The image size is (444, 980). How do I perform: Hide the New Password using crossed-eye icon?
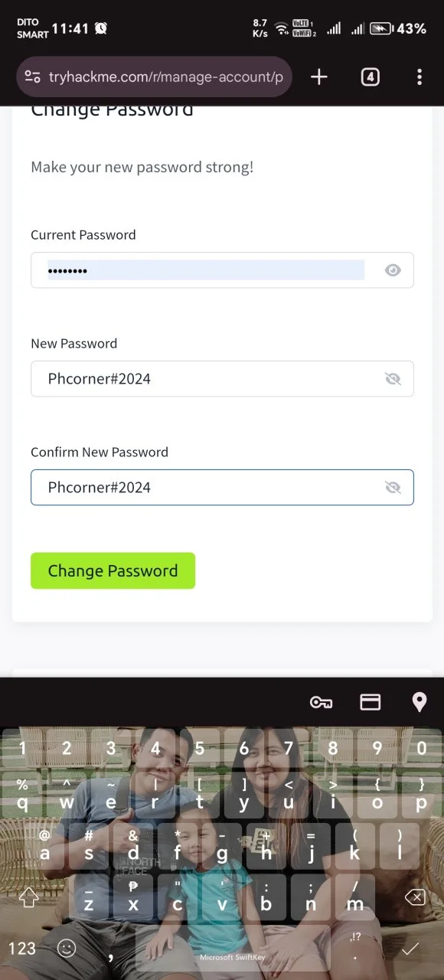393,379
